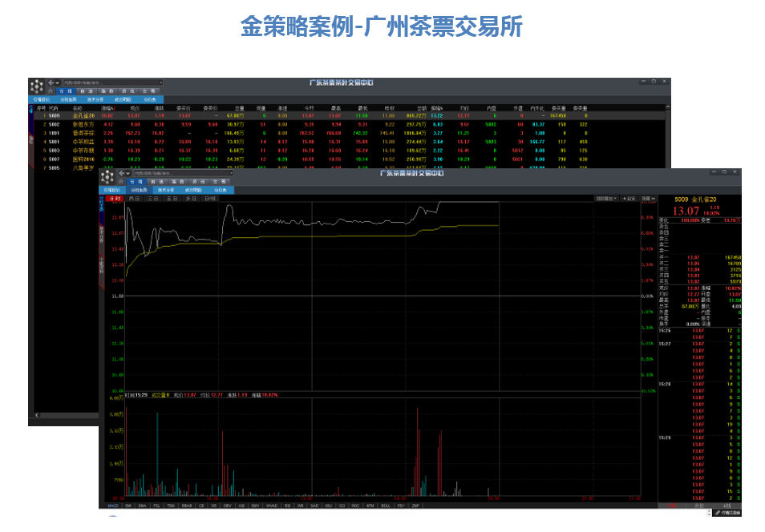Select the 交易 tab in the front window
This screenshot has width=765, height=532.
pos(219,182)
